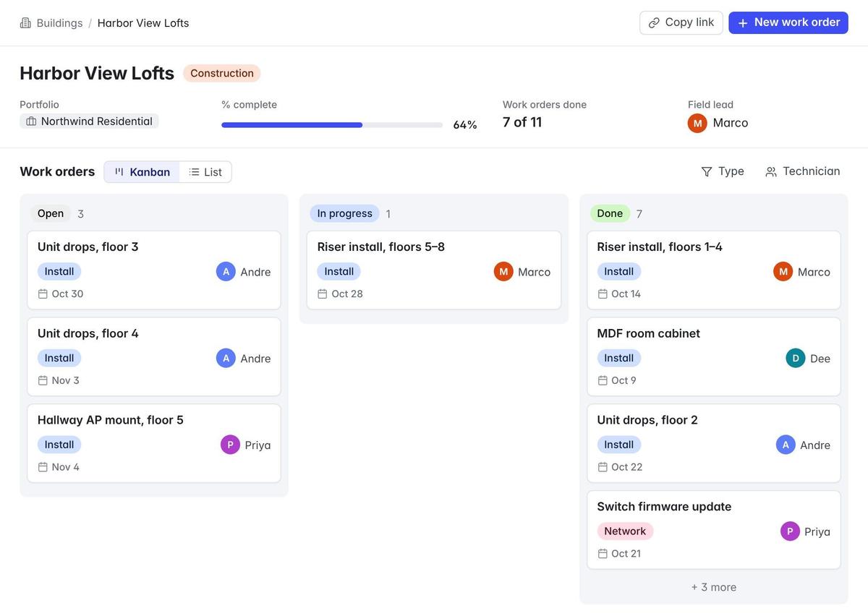
Task: Click calendar icon next to Nov 3
Action: (x=43, y=380)
